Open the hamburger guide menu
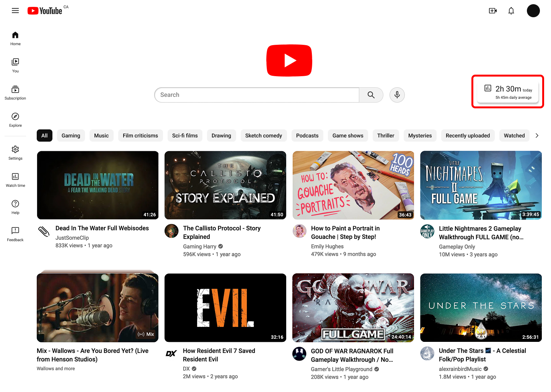Screen dimensions: 551x392 (15, 11)
